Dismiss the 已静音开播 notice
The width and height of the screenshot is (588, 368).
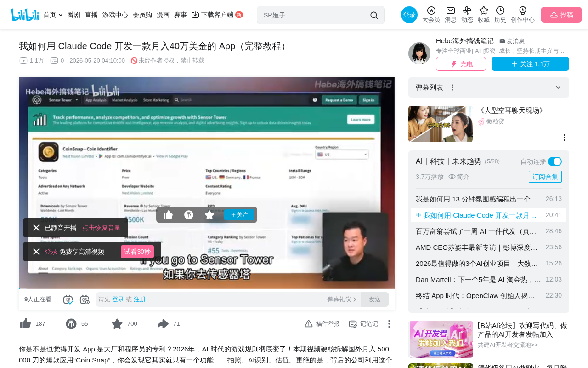click(36, 228)
